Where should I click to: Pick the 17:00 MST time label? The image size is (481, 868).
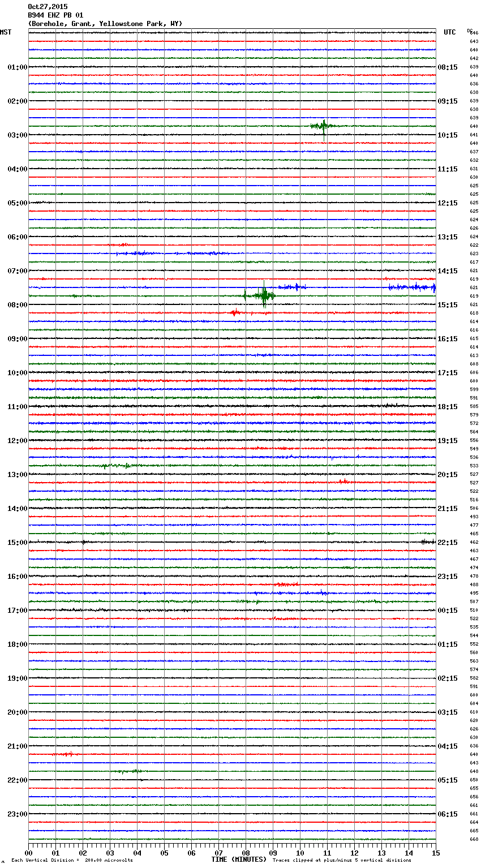(17, 611)
